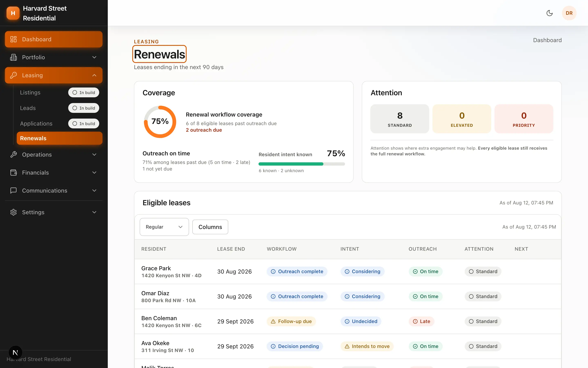Click Ava Okeke's On time outreach badge
The width and height of the screenshot is (588, 368).
(x=425, y=346)
